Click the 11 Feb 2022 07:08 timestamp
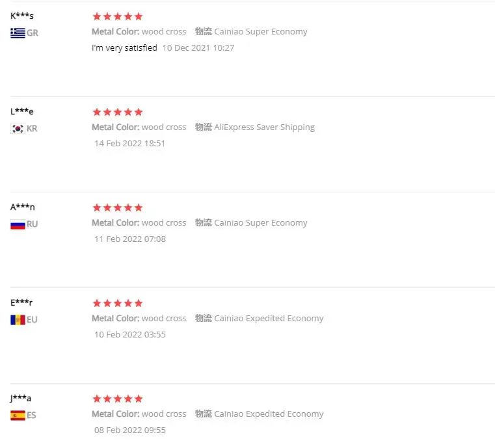This screenshot has height=448, width=495. pos(130,239)
